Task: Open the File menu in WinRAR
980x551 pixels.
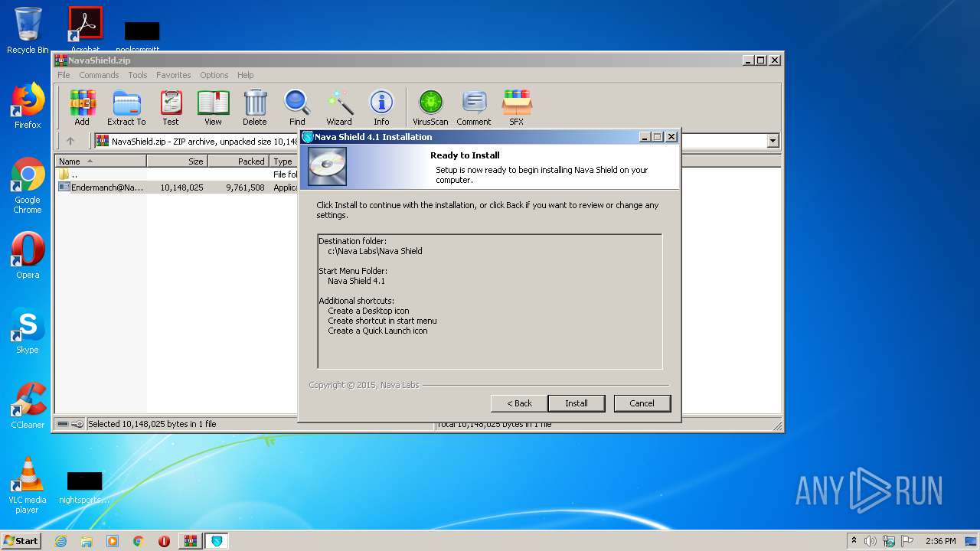Action: pyautogui.click(x=64, y=75)
